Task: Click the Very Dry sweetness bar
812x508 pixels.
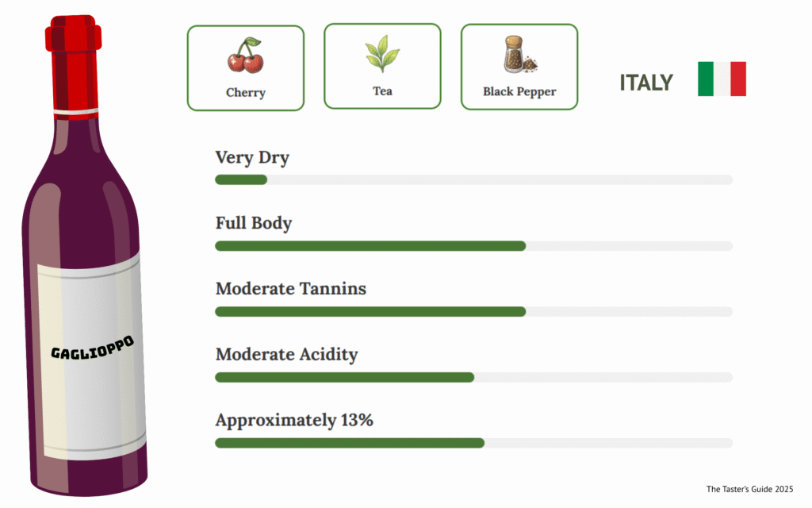Action: click(473, 179)
